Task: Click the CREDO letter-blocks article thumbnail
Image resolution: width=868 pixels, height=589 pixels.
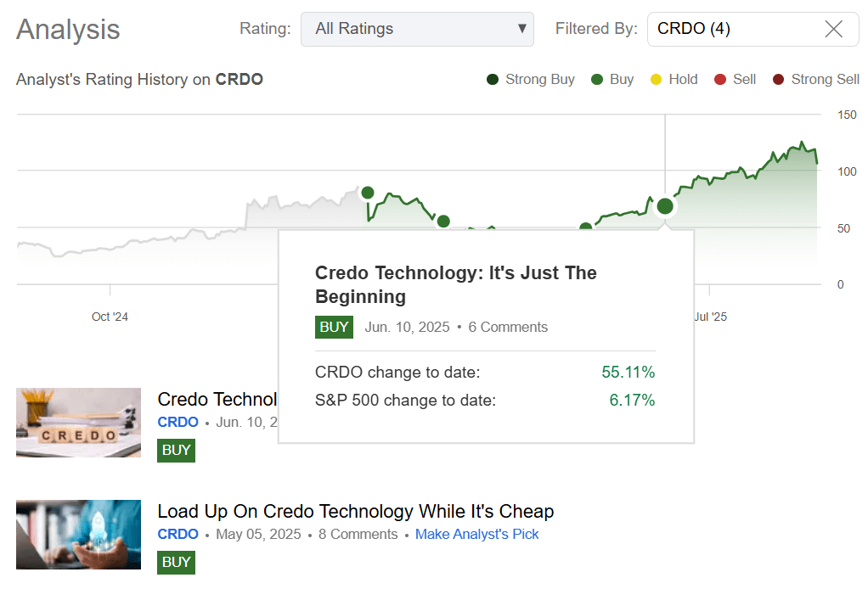Action: 78,423
